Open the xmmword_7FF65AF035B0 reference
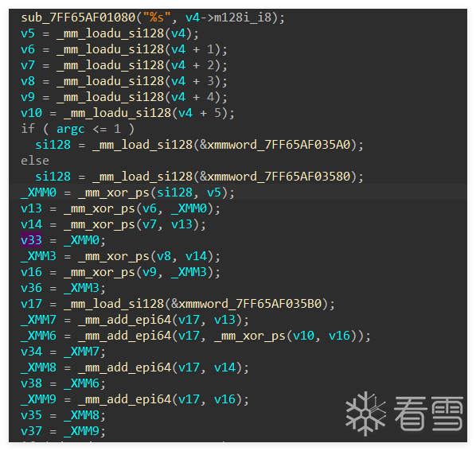Viewport: 476px width, 451px height. coord(250,304)
